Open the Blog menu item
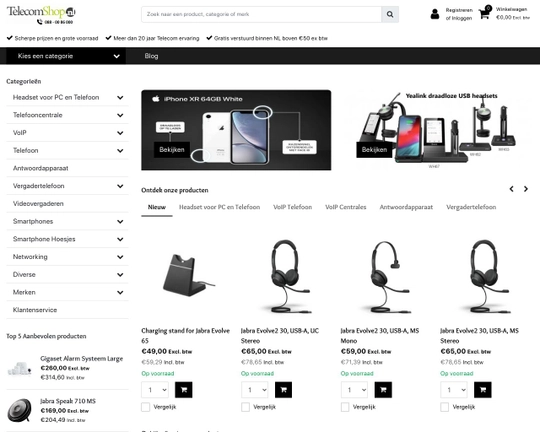540x432 pixels. (x=151, y=56)
